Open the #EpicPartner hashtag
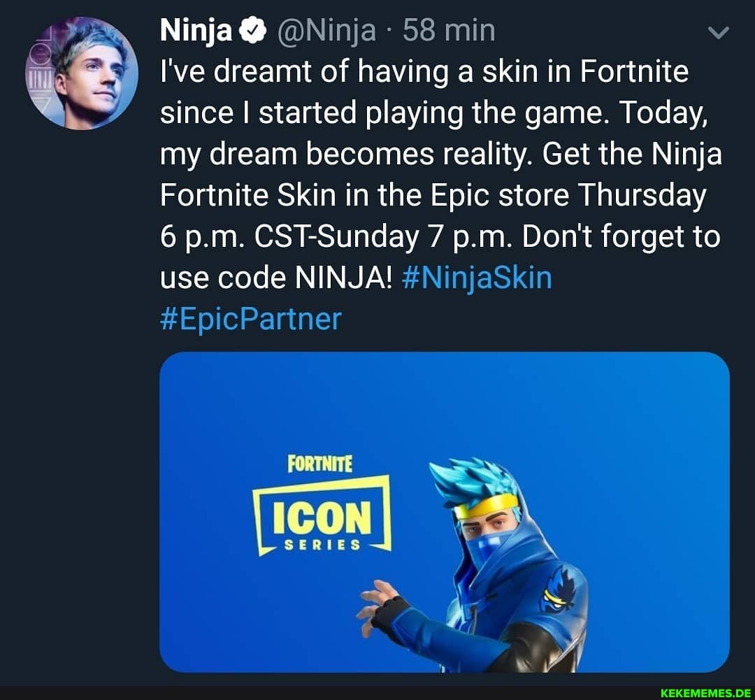The width and height of the screenshot is (755, 700). coord(249,319)
